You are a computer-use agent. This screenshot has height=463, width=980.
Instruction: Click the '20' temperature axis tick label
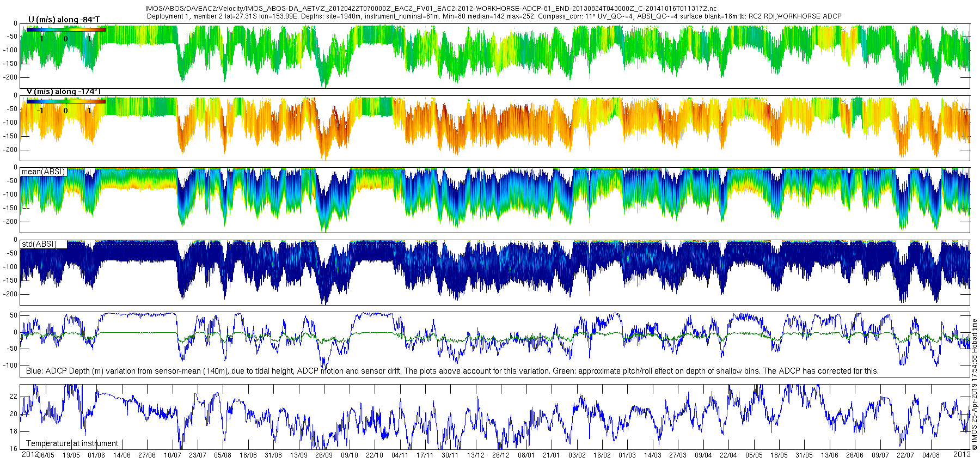pyautogui.click(x=14, y=414)
